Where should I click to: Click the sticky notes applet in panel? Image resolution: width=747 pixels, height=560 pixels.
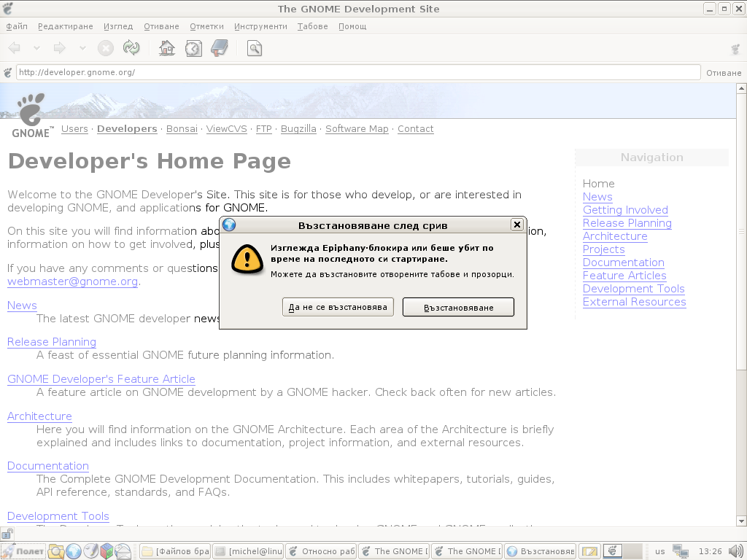[x=589, y=551]
